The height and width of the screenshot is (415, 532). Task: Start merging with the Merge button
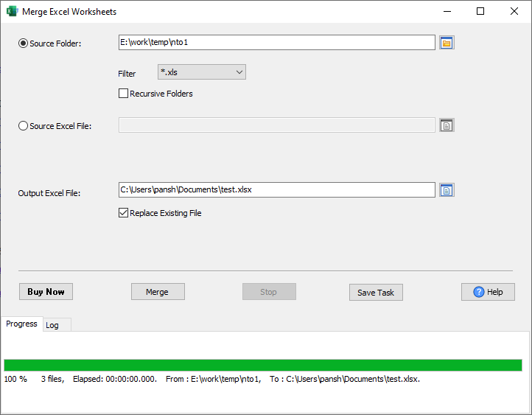[x=158, y=291]
